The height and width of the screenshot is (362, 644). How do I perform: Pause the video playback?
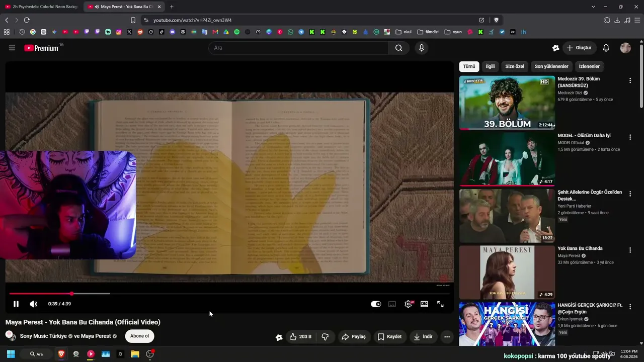[x=16, y=304]
